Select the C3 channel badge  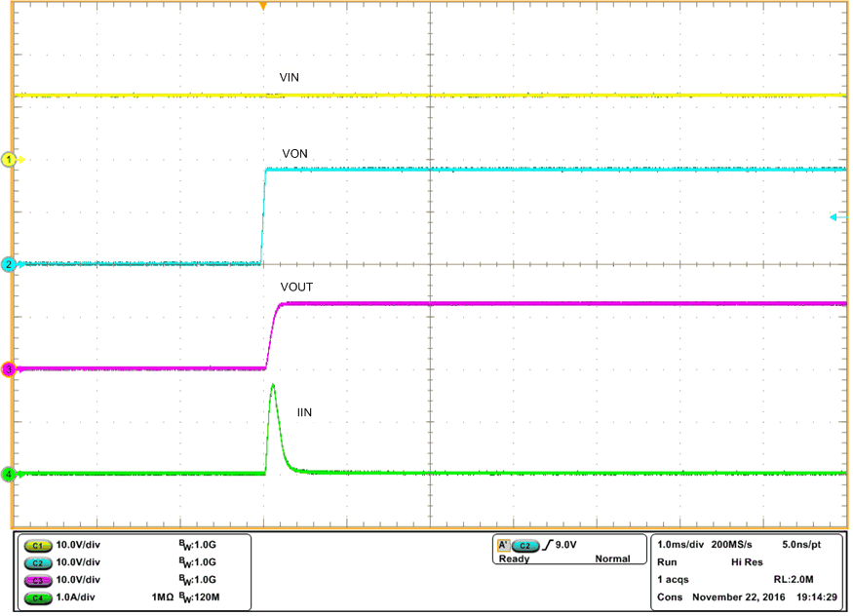click(36, 581)
